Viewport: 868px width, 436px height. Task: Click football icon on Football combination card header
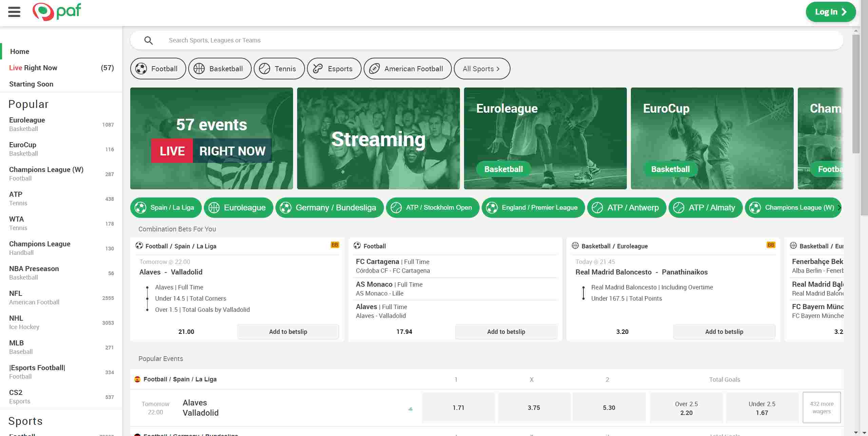click(x=357, y=246)
